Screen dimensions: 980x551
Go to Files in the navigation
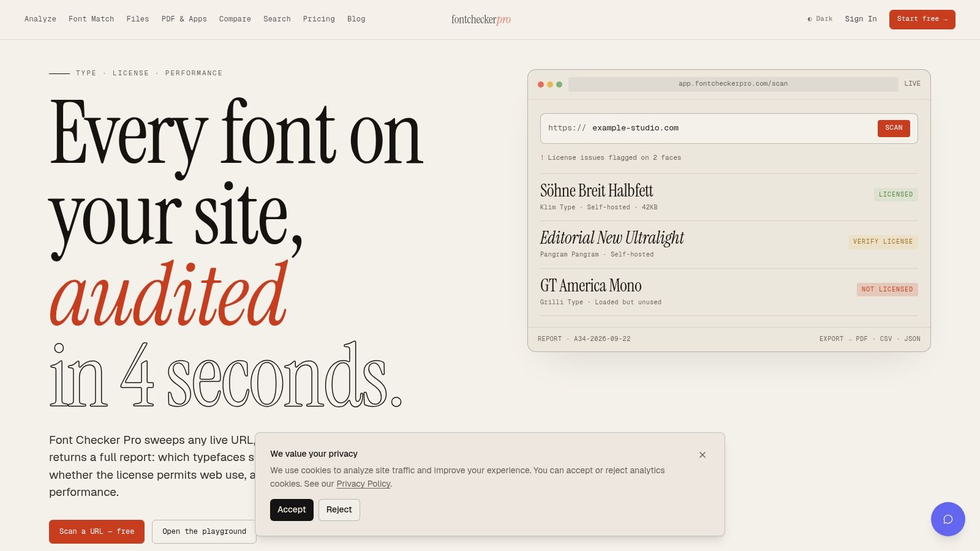pos(138,19)
